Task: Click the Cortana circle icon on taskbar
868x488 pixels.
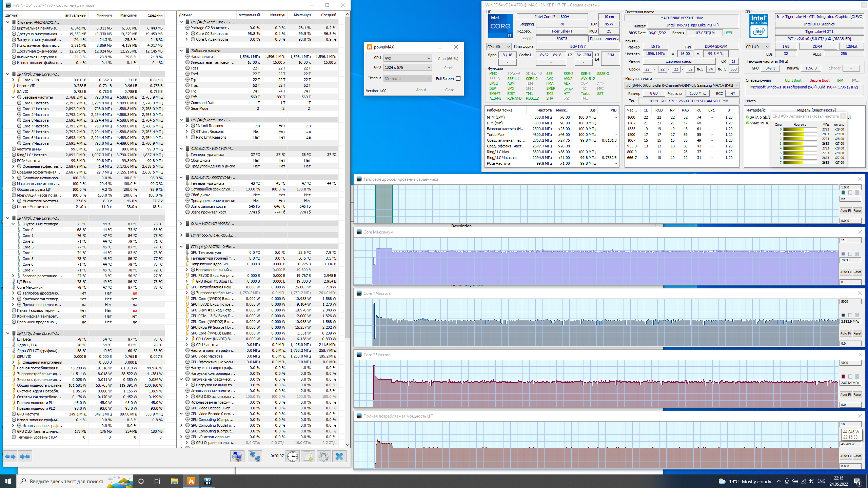Action: pyautogui.click(x=141, y=481)
